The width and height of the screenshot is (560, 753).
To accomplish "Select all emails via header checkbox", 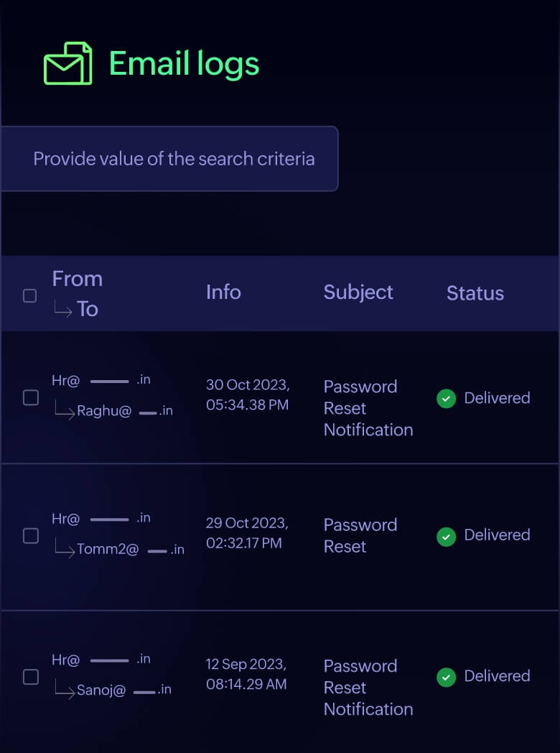I will (x=29, y=295).
